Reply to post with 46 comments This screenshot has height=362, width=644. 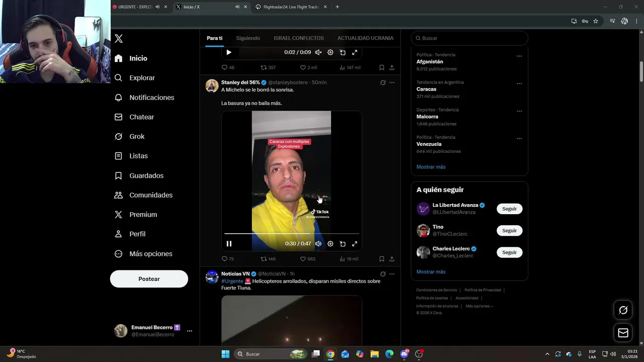click(228, 67)
